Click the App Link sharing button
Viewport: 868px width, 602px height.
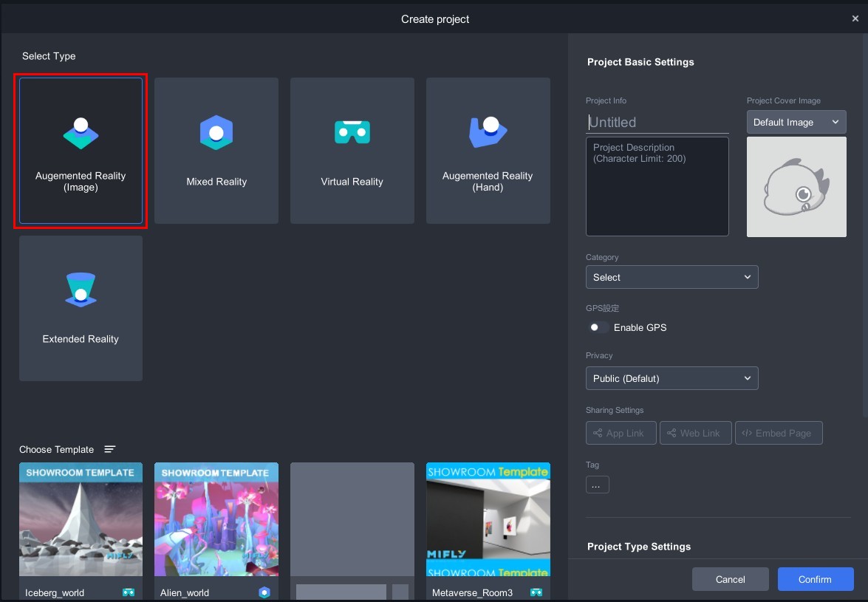click(x=621, y=433)
